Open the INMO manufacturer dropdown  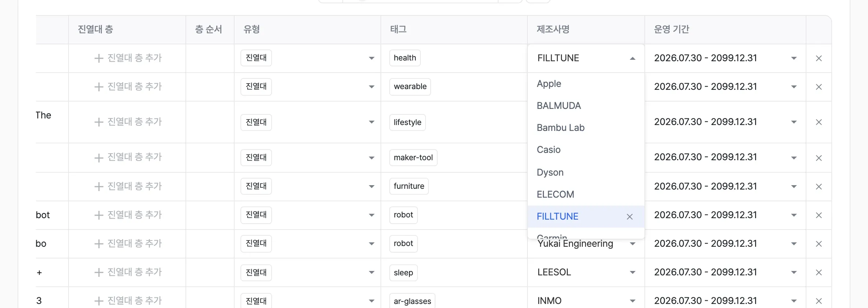coord(632,301)
